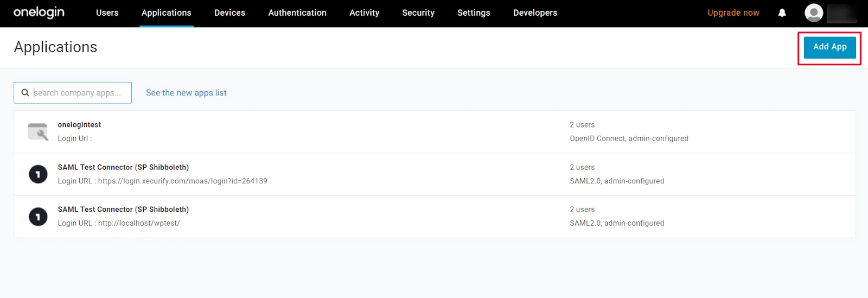Image resolution: width=868 pixels, height=298 pixels.
Task: Open the Developers menu
Action: (535, 13)
